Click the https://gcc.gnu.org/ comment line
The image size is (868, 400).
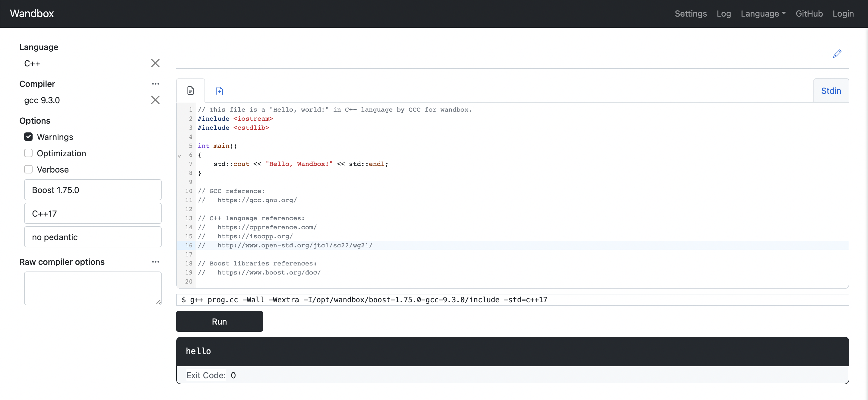[247, 200]
